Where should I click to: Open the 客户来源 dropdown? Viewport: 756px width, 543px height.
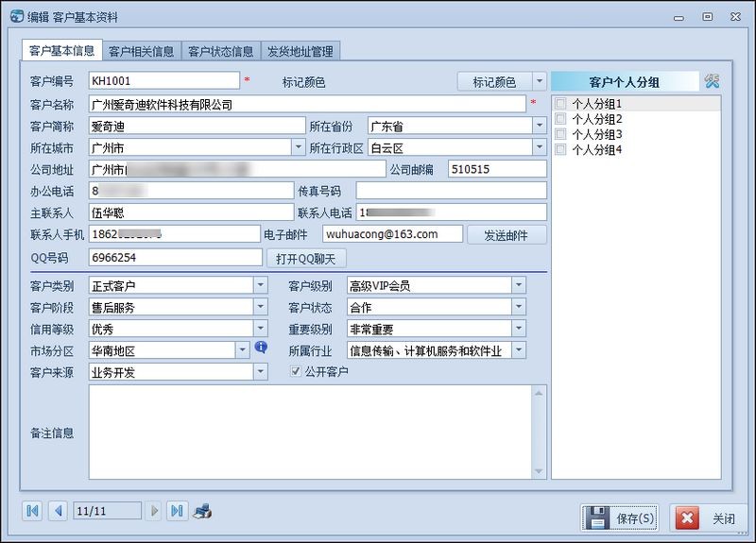click(261, 371)
